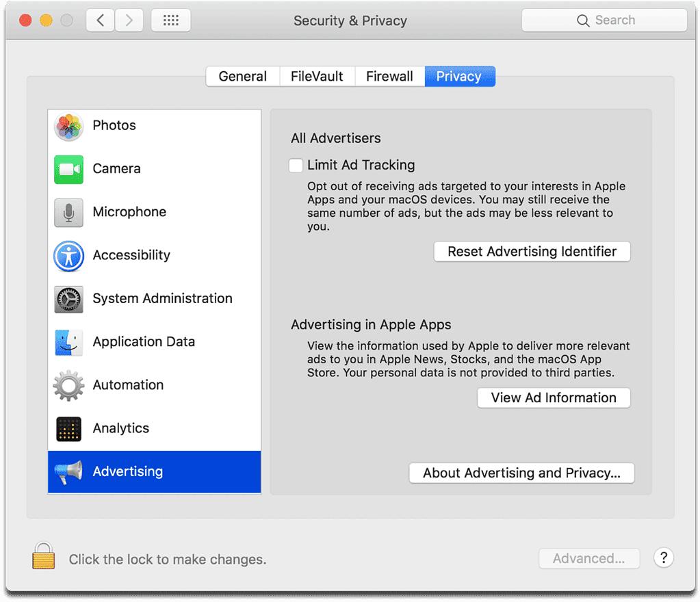Choose the Microphone icon in list
Viewport: 700px width, 602px height.
coord(68,212)
